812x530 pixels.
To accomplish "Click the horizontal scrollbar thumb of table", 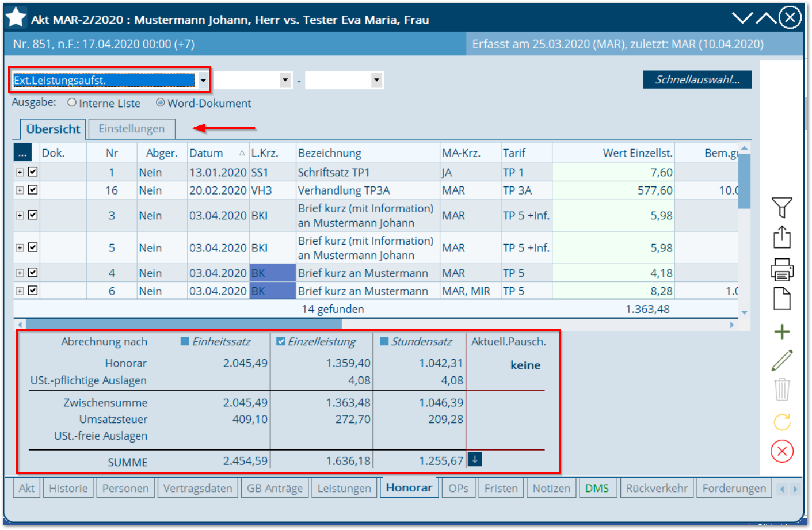I will (x=184, y=325).
